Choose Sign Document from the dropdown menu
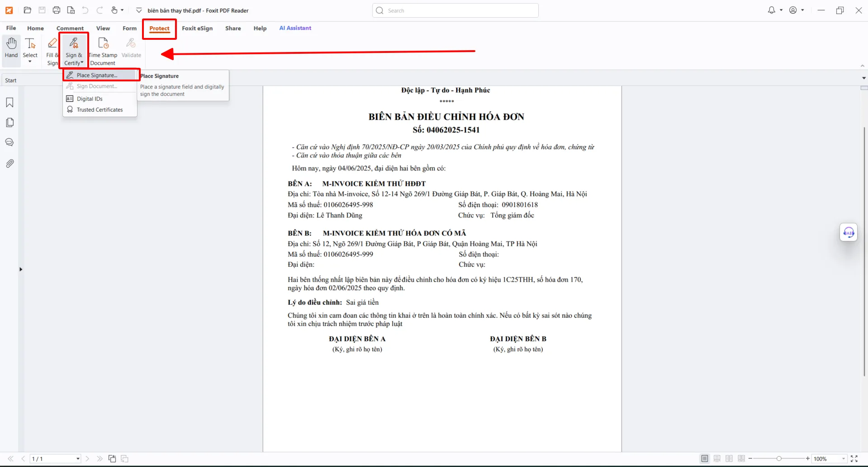Viewport: 868px width, 467px height. point(100,86)
